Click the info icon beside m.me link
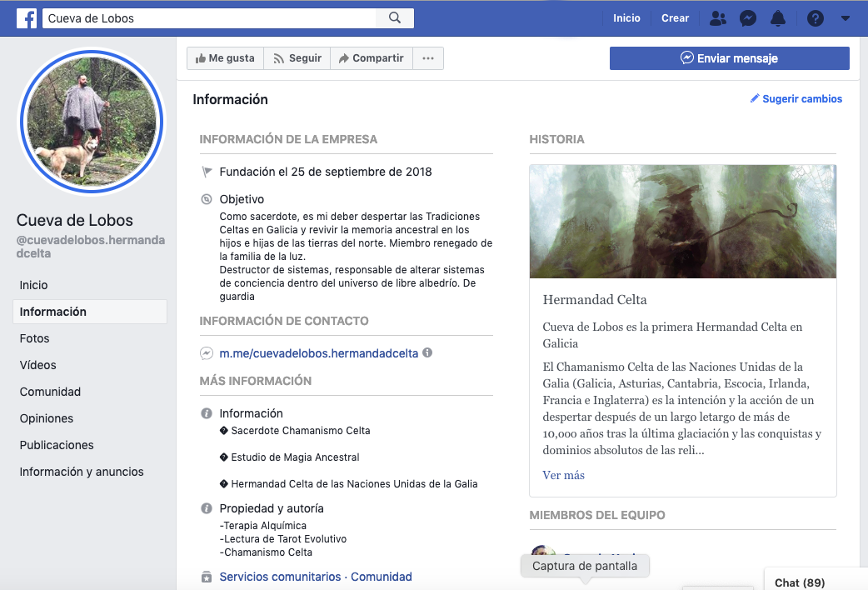Viewport: 868px width, 590px height. tap(427, 353)
